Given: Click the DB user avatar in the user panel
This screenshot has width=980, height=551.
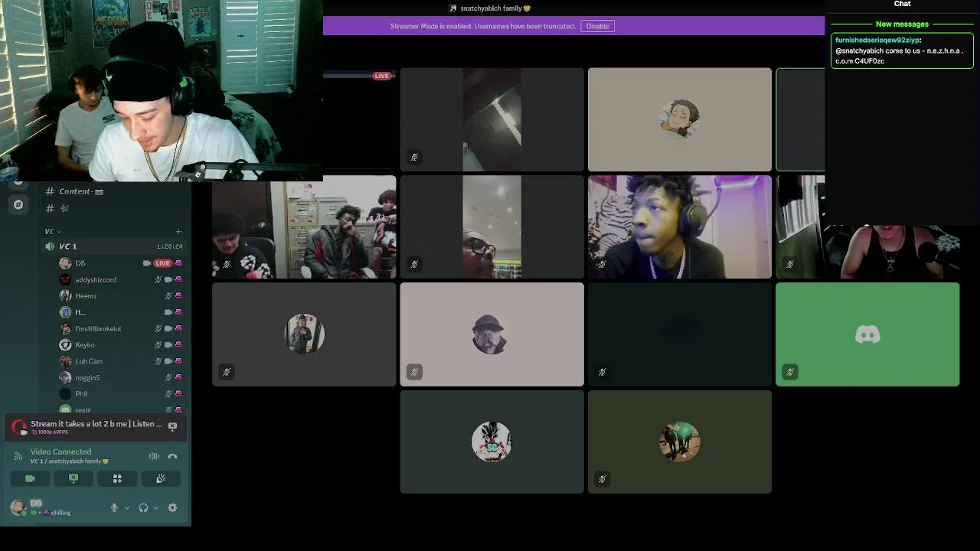Looking at the screenshot, I should pos(18,507).
